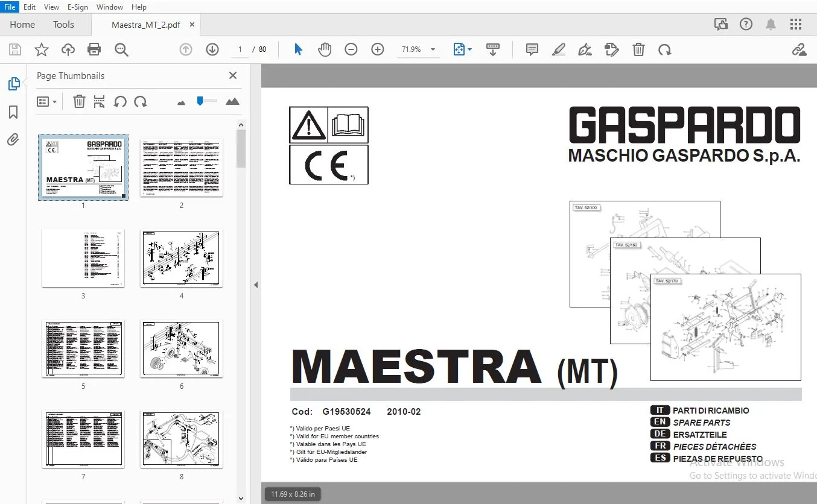Open the Bookmarks panel in the sidebar
The width and height of the screenshot is (817, 504).
[13, 112]
